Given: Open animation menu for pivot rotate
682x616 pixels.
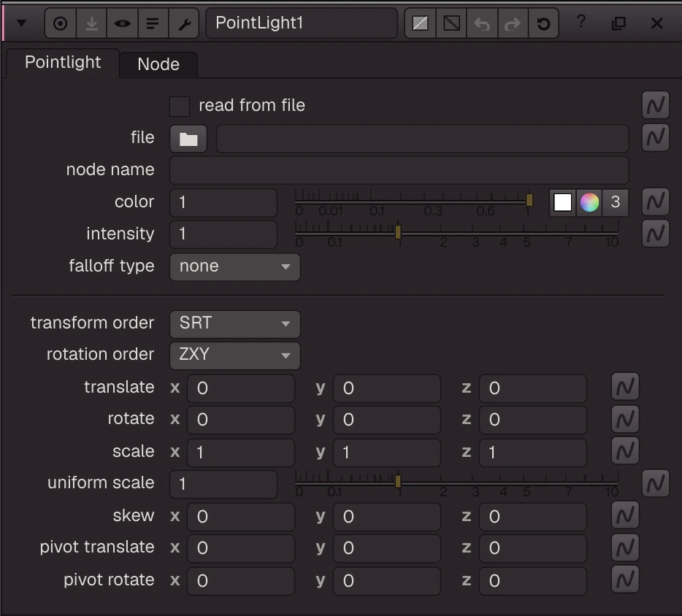Looking at the screenshot, I should click(625, 579).
